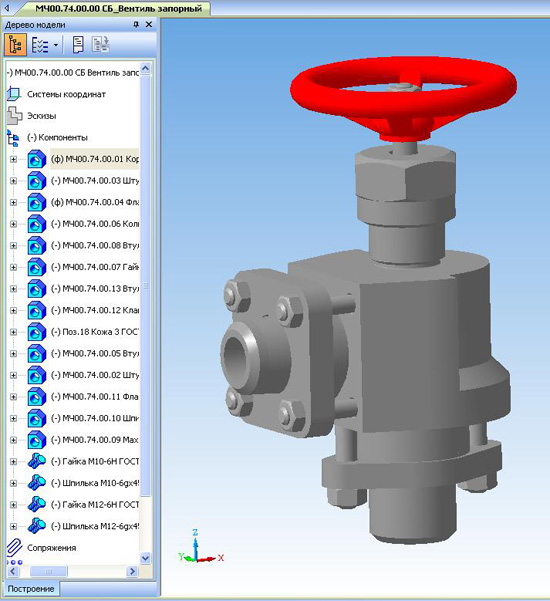Select the root node МЧ00.74.00.00 СБ Вентиль
550x601 pixels.
tap(72, 72)
